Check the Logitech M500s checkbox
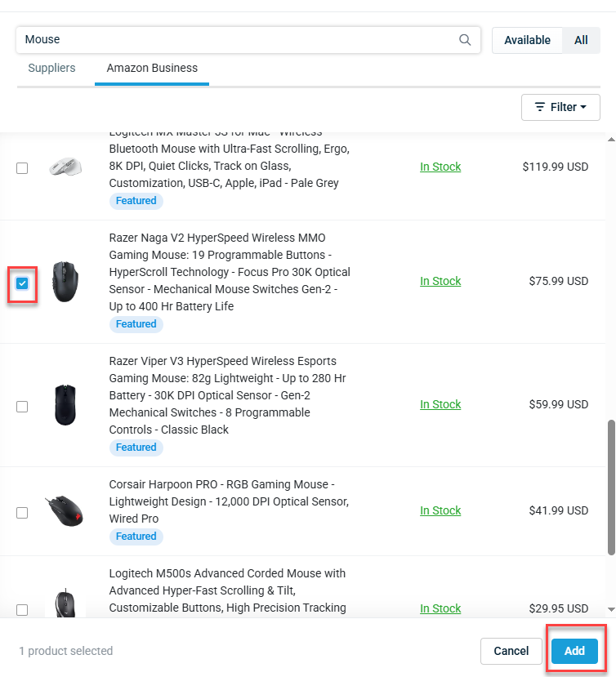Image resolution: width=616 pixels, height=677 pixels. pos(22,610)
